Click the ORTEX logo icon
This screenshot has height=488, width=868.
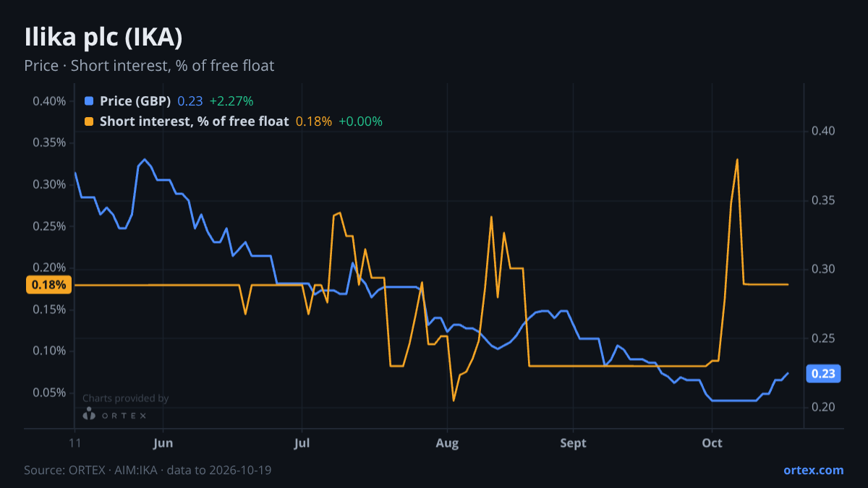(89, 414)
